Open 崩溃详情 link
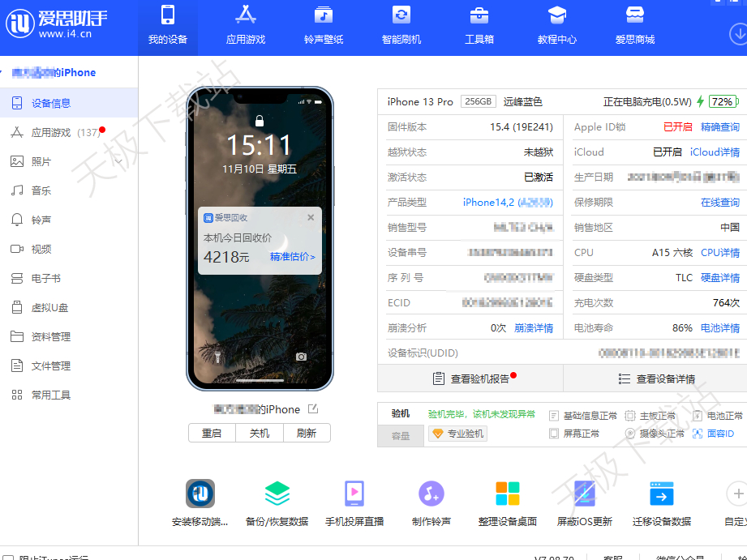Screen dimensions: 747x560 pos(534,328)
